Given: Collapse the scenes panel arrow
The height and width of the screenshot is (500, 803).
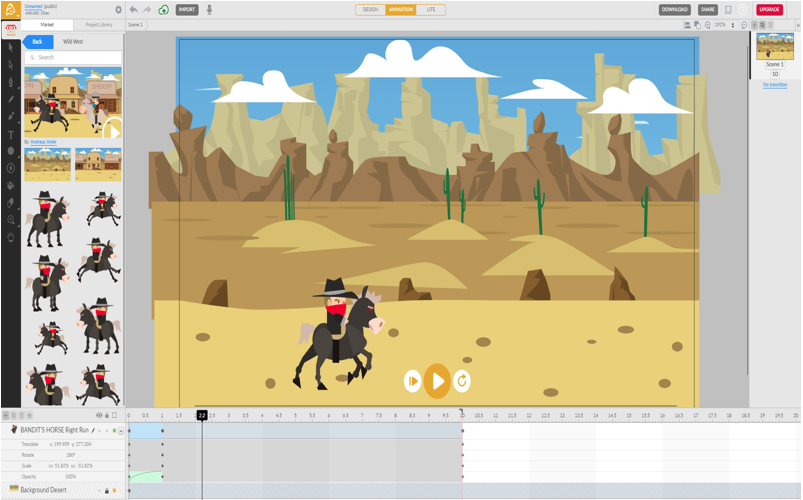Looking at the screenshot, I should click(x=797, y=25).
